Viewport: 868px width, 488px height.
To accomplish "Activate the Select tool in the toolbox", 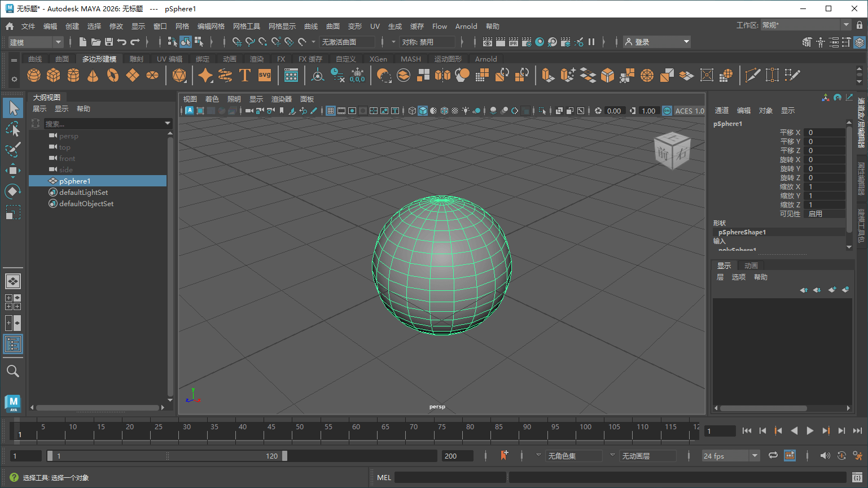I will tap(12, 107).
